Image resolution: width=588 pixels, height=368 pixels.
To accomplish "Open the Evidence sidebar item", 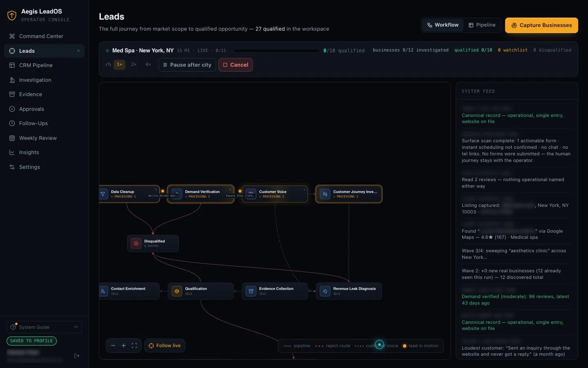I will pyautogui.click(x=44, y=94).
